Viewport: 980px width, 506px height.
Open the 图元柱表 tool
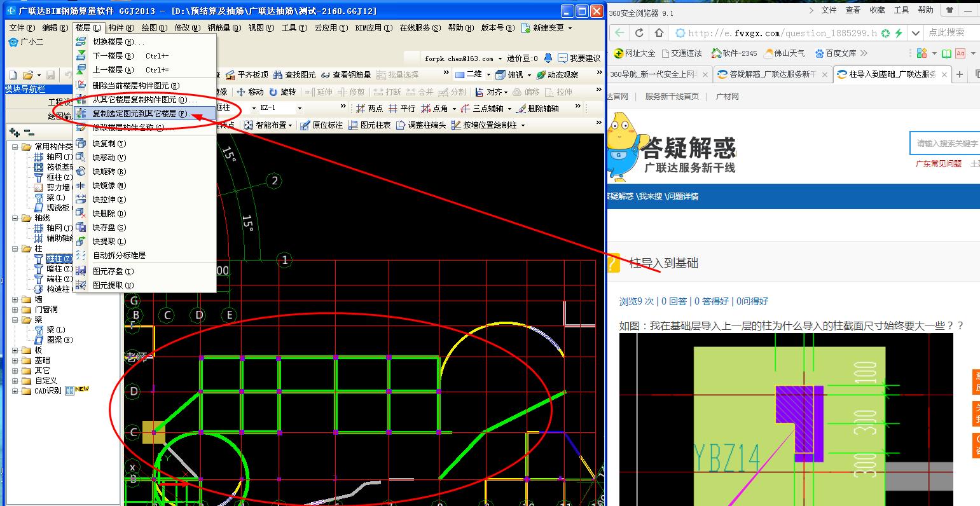pyautogui.click(x=369, y=125)
